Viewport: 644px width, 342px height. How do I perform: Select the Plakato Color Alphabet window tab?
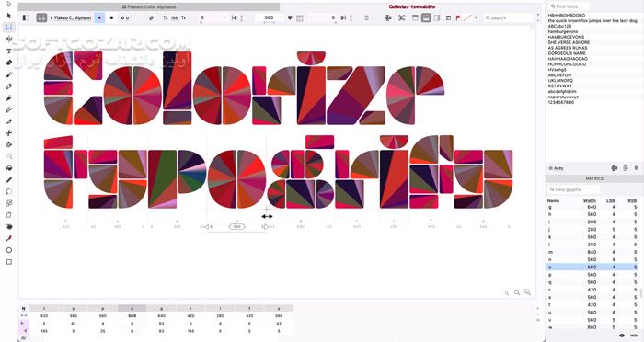149,6
